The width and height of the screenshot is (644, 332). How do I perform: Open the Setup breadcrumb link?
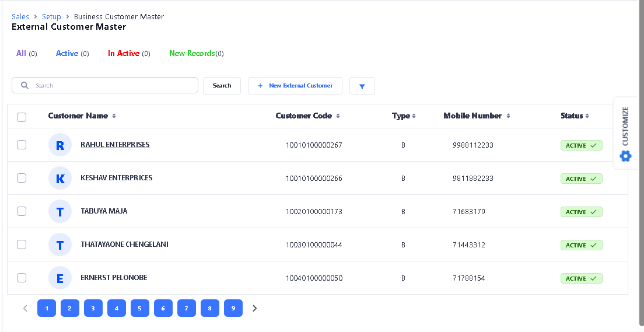point(51,17)
